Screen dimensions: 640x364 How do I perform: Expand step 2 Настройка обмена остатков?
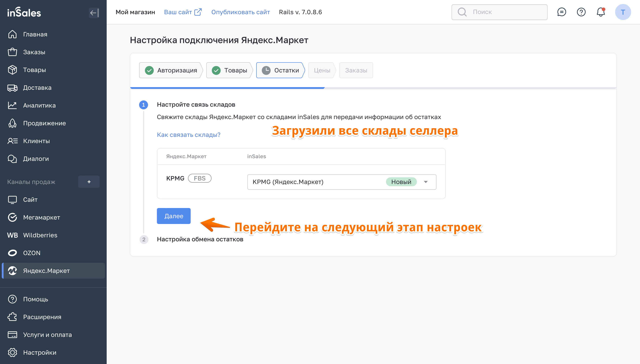(200, 239)
